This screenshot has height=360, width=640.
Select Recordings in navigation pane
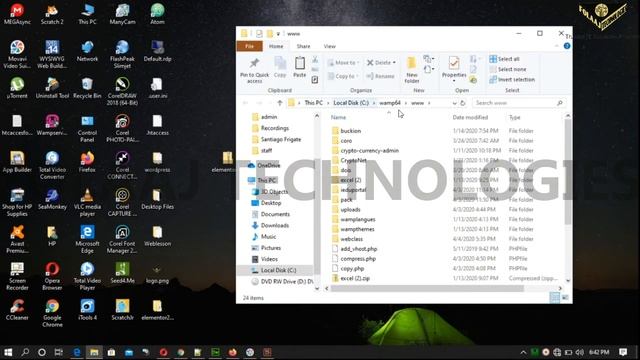(x=275, y=128)
